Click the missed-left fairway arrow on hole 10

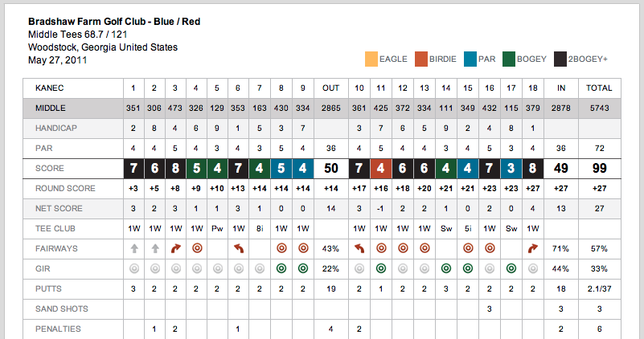pyautogui.click(x=359, y=248)
